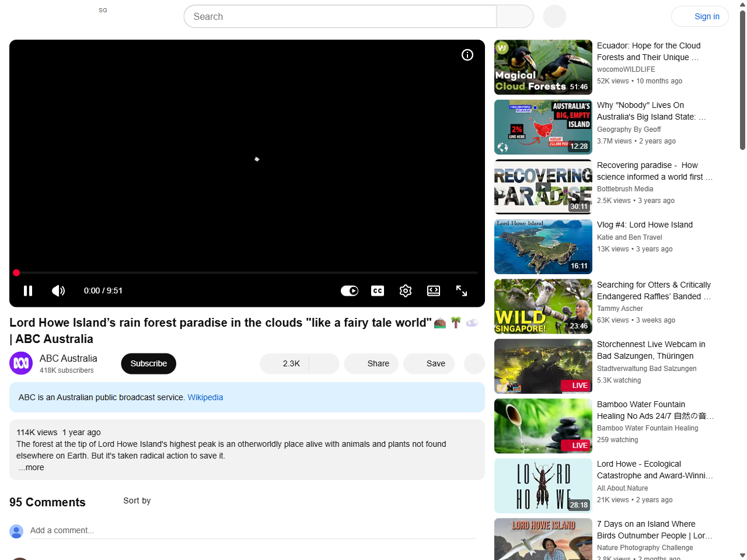Open Lord Howe - Ecological Catastrophe title

tap(655, 470)
